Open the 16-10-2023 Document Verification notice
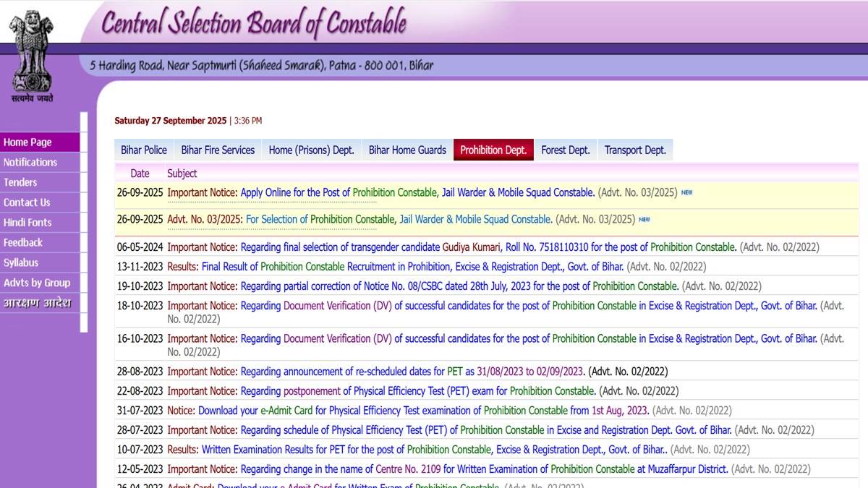This screenshot has width=868, height=488. click(x=529, y=338)
